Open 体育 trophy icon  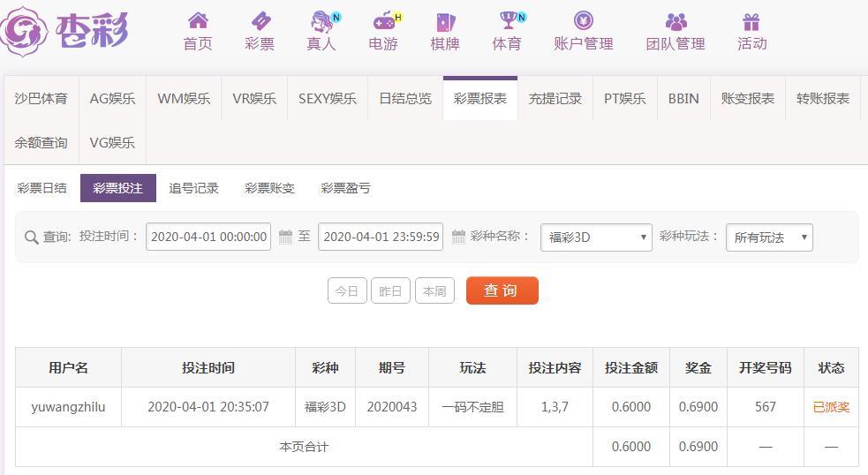[x=508, y=20]
